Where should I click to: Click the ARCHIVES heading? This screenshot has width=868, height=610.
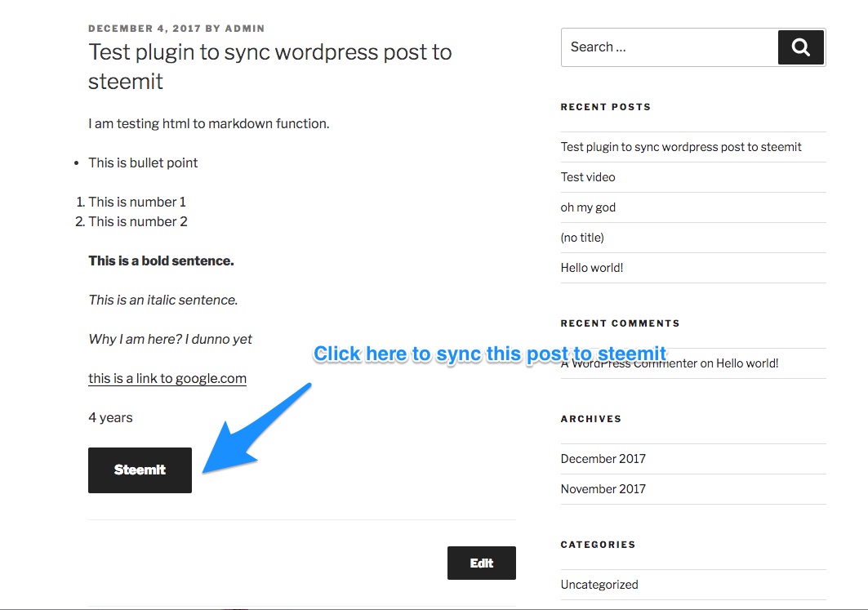click(x=590, y=419)
